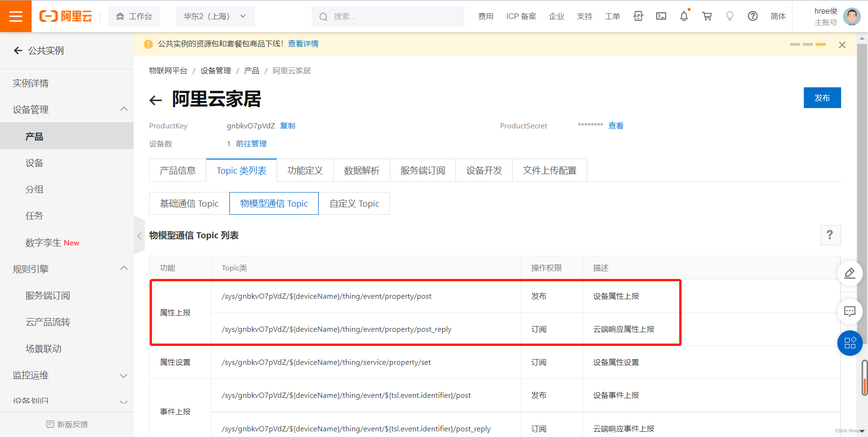Switch to 文件上传配置 tab
868x437 pixels.
pos(549,170)
